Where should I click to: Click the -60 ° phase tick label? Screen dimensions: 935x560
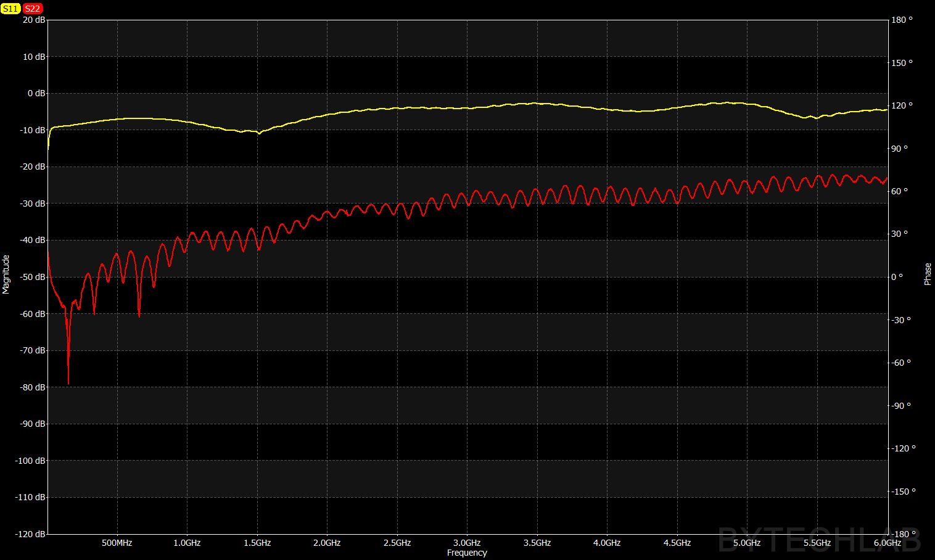point(901,363)
